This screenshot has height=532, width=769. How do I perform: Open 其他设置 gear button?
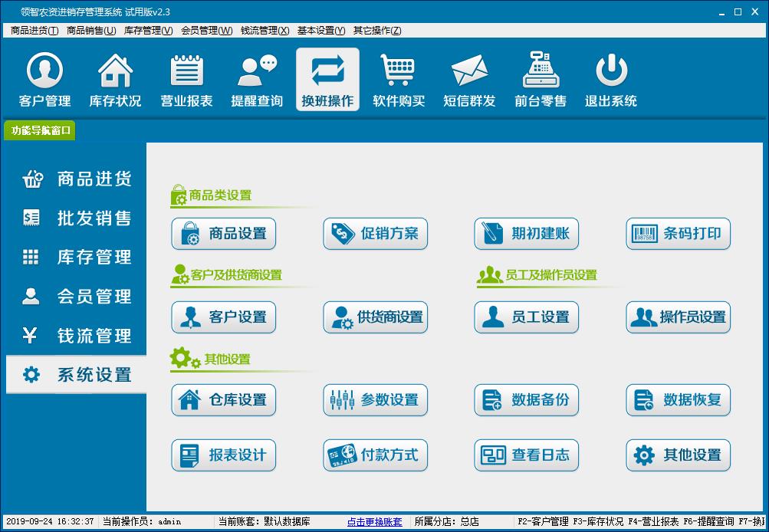[x=679, y=455]
